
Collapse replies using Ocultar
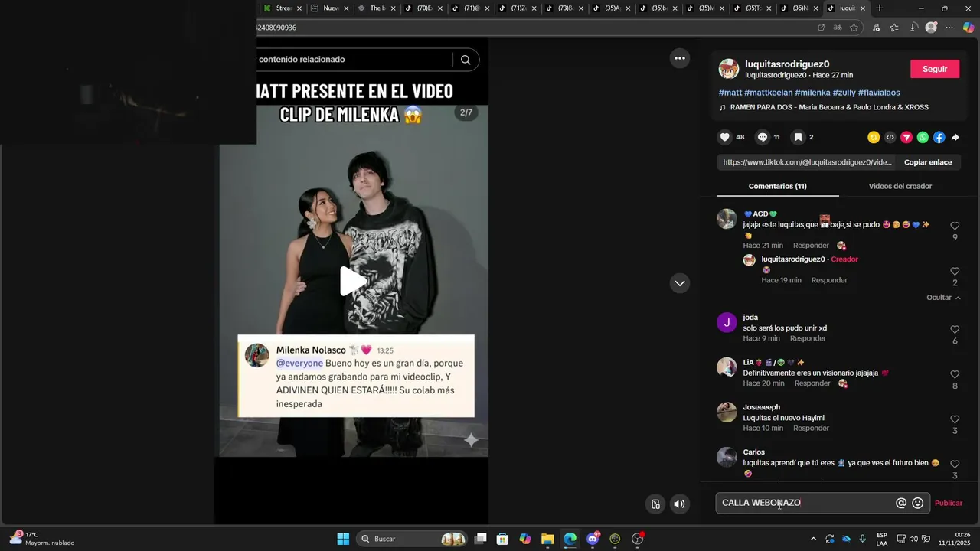pos(943,298)
